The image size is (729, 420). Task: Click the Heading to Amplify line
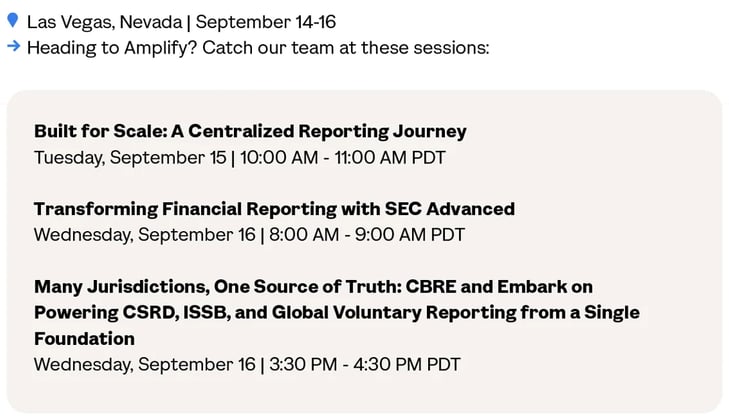tap(258, 48)
